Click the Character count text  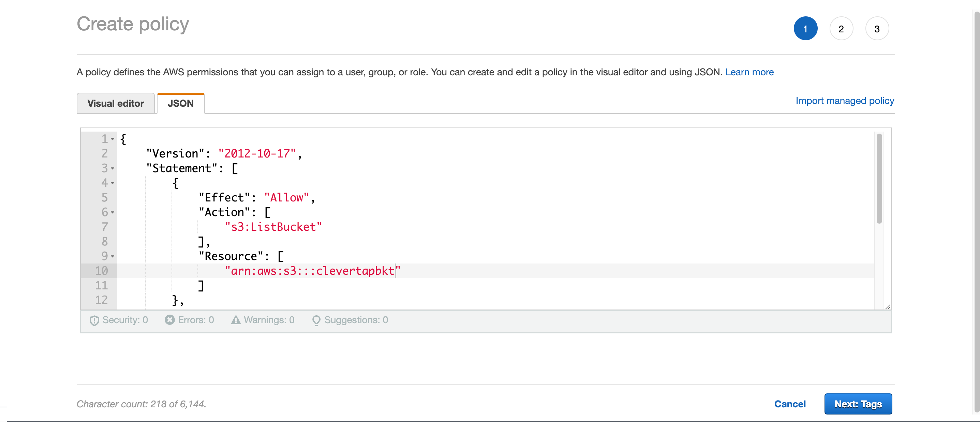coord(141,404)
